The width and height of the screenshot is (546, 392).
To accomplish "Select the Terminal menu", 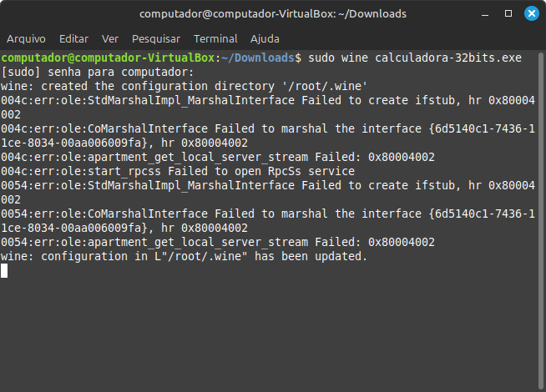I will pyautogui.click(x=215, y=39).
